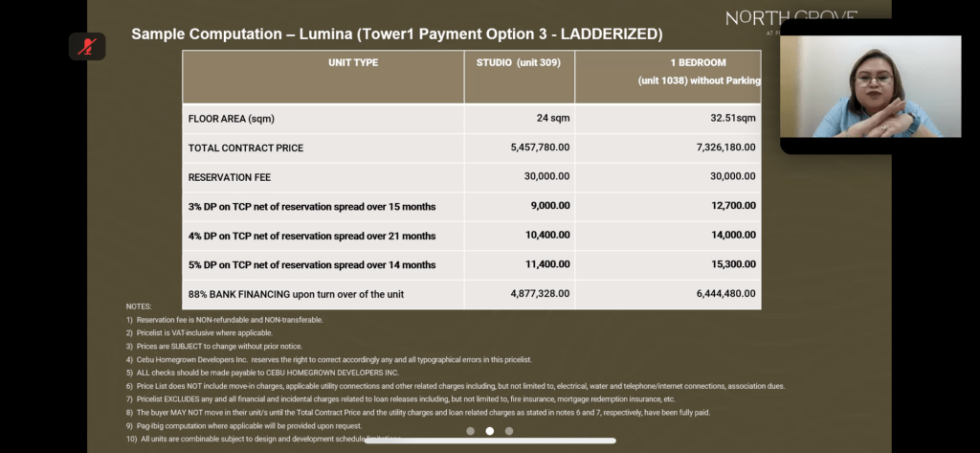The height and width of the screenshot is (453, 980).
Task: Tap the home indicator bar at bottom
Action: [489, 442]
